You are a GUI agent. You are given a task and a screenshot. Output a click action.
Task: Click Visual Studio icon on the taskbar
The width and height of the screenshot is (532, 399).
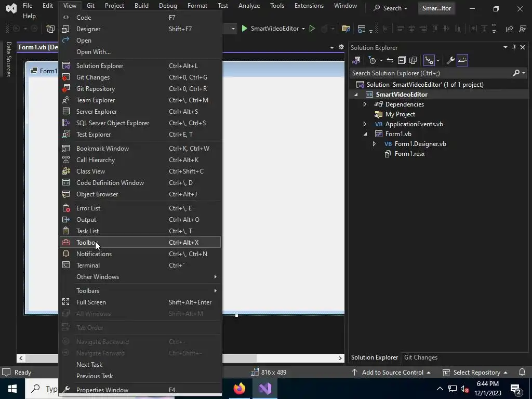click(264, 389)
